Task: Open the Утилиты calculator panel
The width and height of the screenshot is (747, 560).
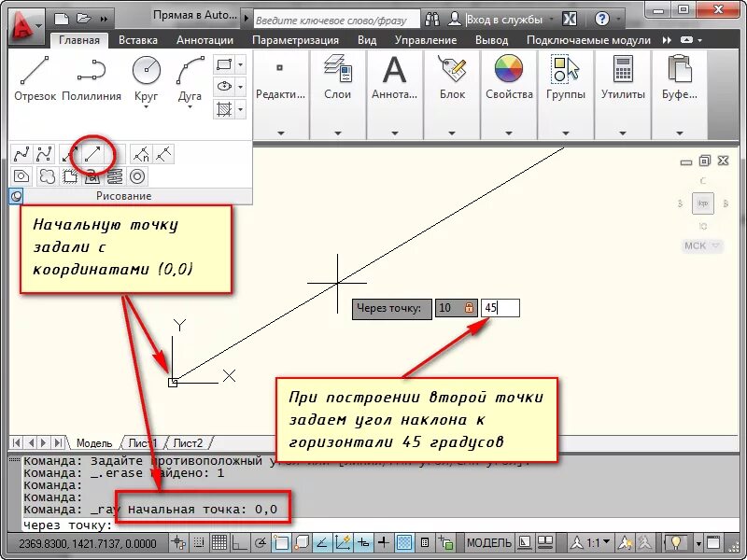Action: coord(623,69)
